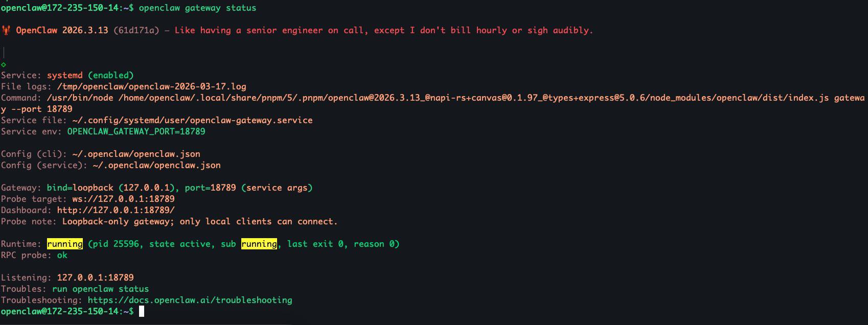Click the OpenClaw lobster icon
The image size is (868, 325).
coord(6,31)
